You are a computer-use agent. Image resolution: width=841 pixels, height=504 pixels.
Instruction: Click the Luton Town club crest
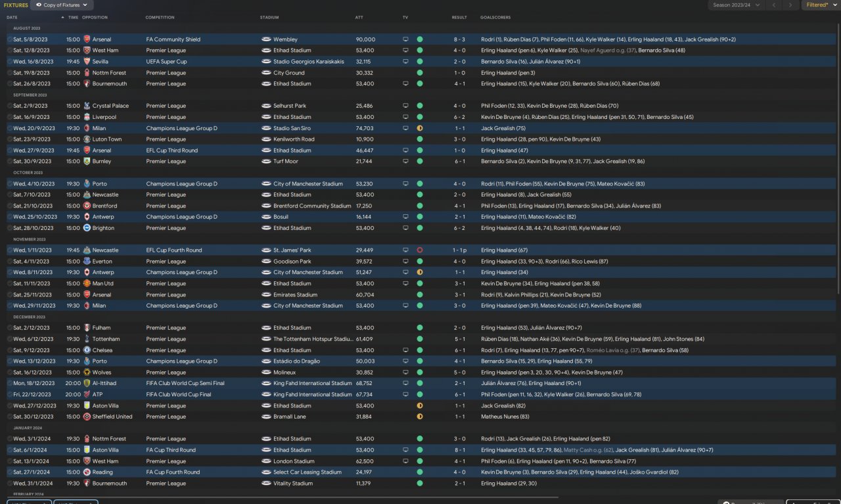(x=87, y=139)
